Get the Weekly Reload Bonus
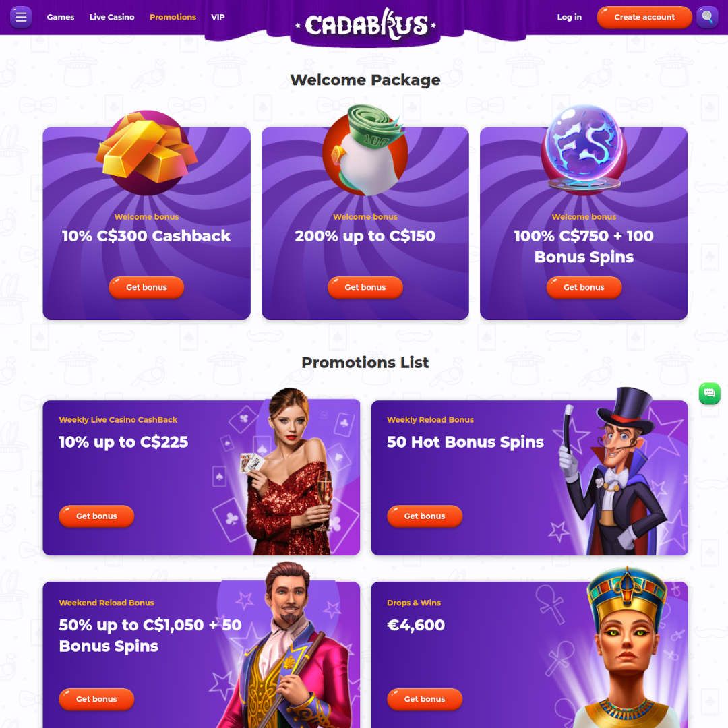728x728 pixels. (x=425, y=516)
